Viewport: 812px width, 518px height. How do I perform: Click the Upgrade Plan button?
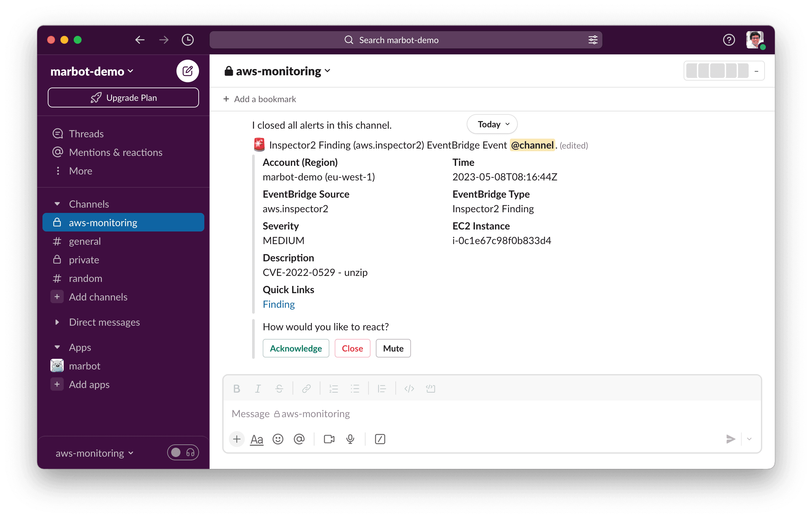point(123,97)
